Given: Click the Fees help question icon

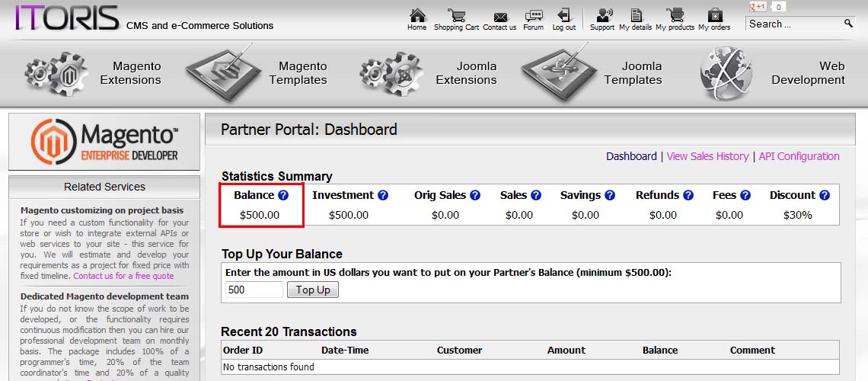Looking at the screenshot, I should (x=745, y=195).
